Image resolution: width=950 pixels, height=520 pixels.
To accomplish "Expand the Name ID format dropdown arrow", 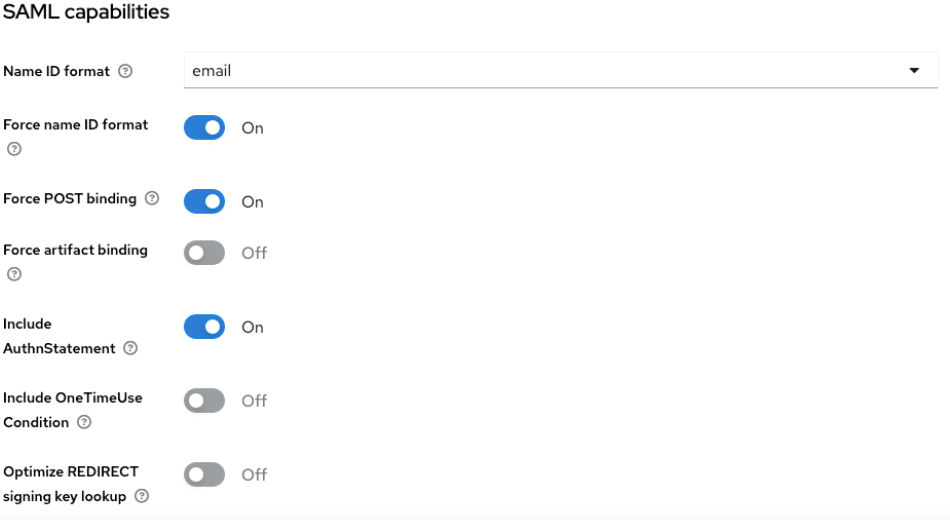I will pos(913,71).
